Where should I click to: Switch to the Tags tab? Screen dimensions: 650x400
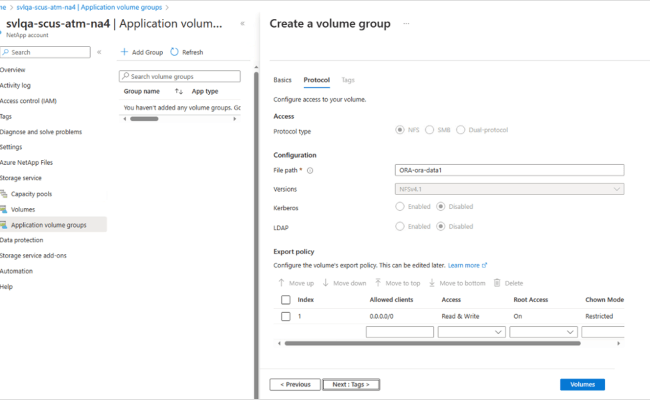click(x=348, y=80)
